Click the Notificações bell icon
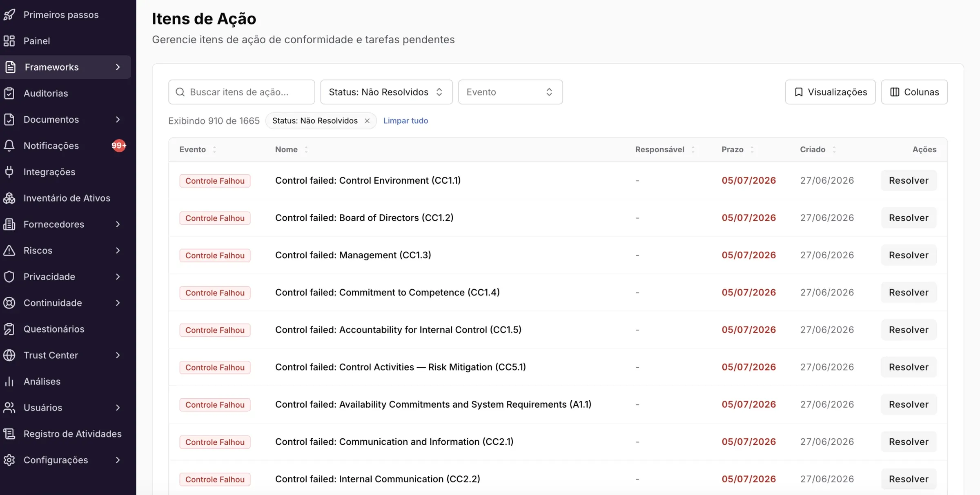 (9, 146)
